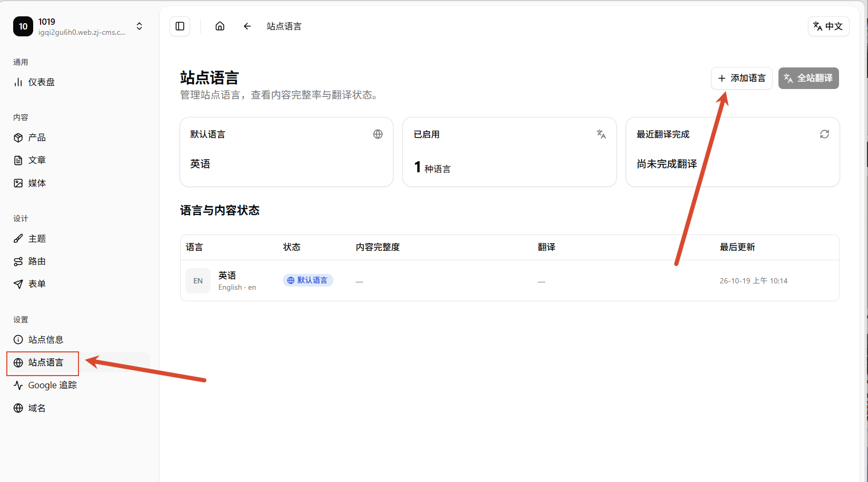Click the EN language badge

(x=198, y=281)
